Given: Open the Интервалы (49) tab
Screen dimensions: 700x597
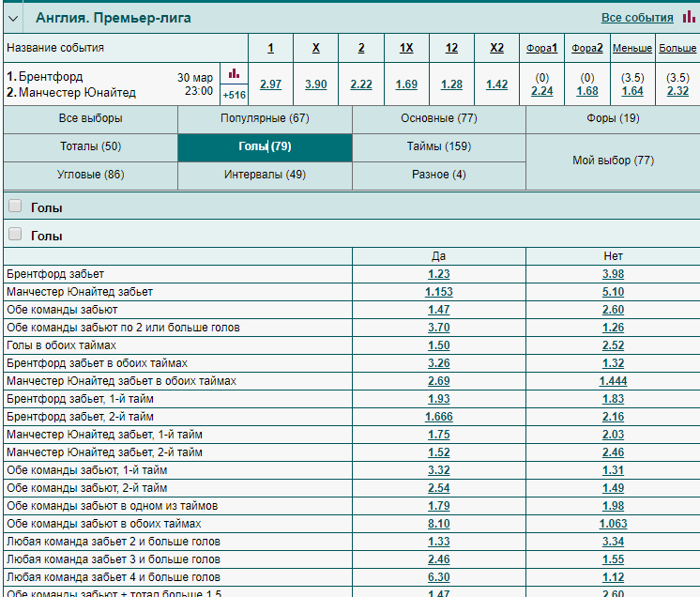Looking at the screenshot, I should (x=265, y=175).
